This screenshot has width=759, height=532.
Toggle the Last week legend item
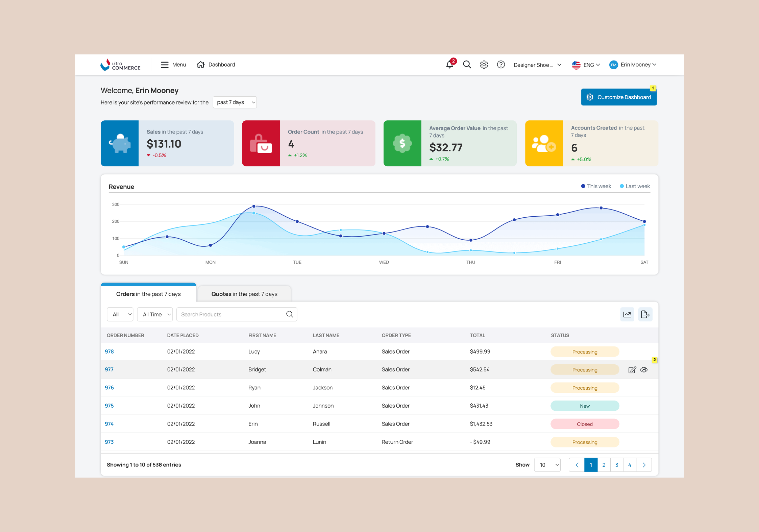point(635,186)
